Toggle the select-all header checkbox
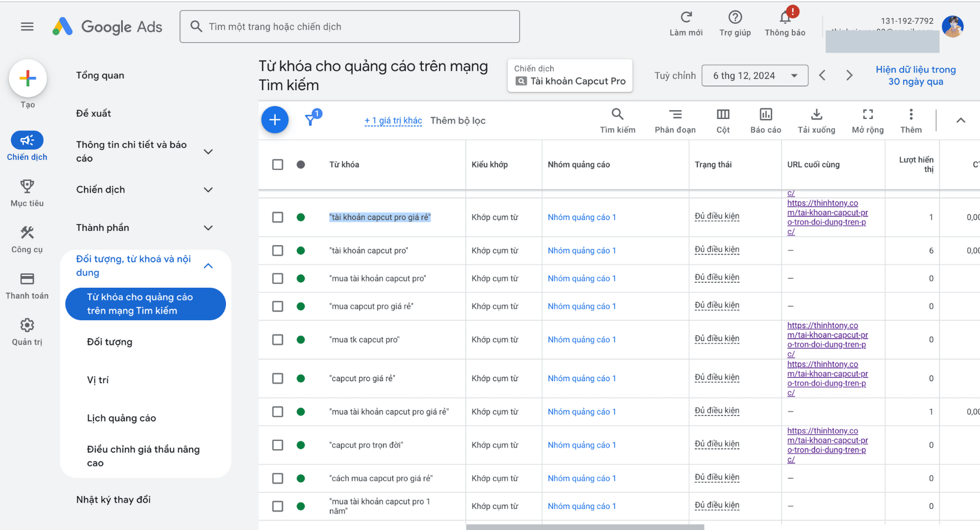 (278, 164)
